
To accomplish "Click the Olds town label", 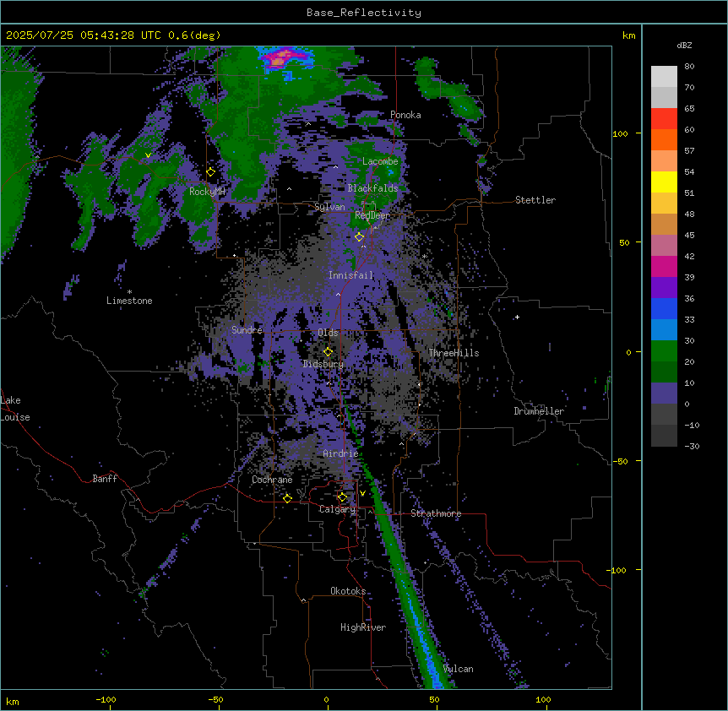I will point(328,333).
